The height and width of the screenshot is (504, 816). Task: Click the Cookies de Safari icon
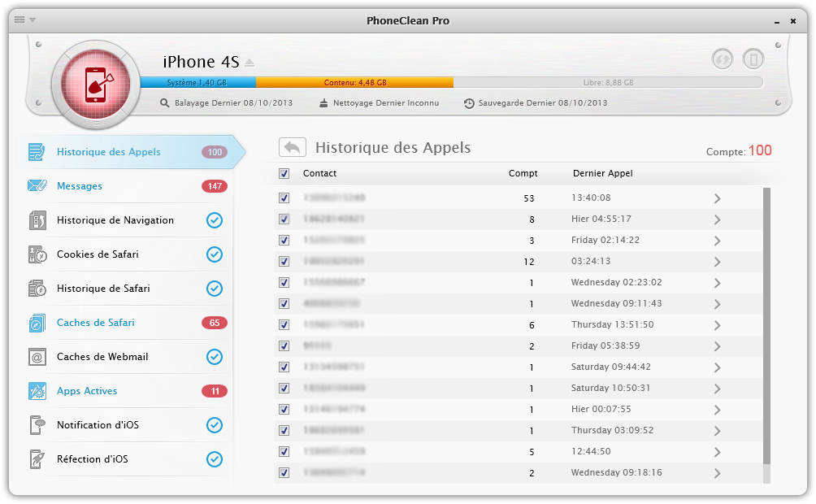point(37,254)
